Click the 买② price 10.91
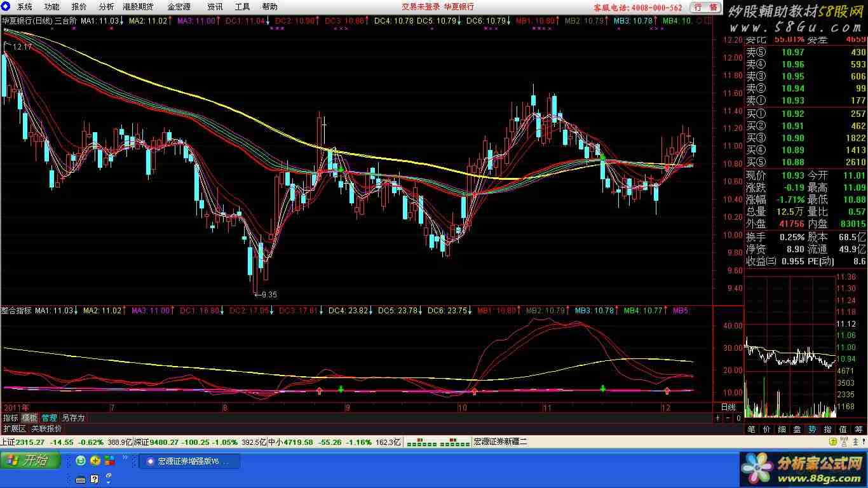The height and width of the screenshot is (488, 868). 792,126
